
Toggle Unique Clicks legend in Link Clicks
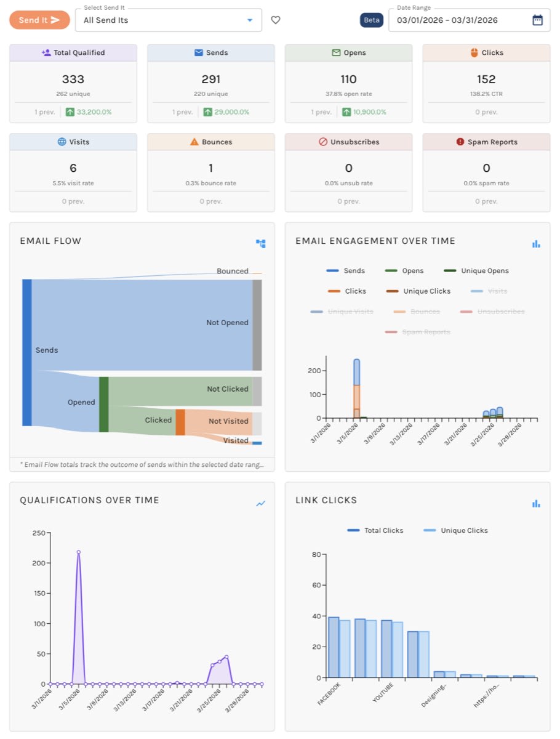point(455,530)
